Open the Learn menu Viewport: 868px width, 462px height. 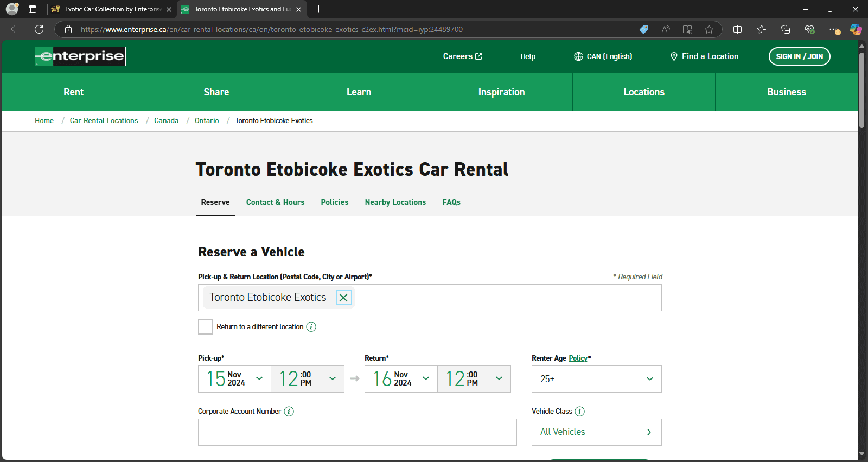359,92
